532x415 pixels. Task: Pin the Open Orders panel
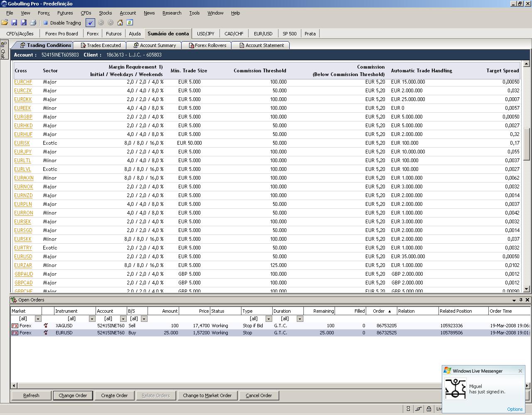point(521,300)
